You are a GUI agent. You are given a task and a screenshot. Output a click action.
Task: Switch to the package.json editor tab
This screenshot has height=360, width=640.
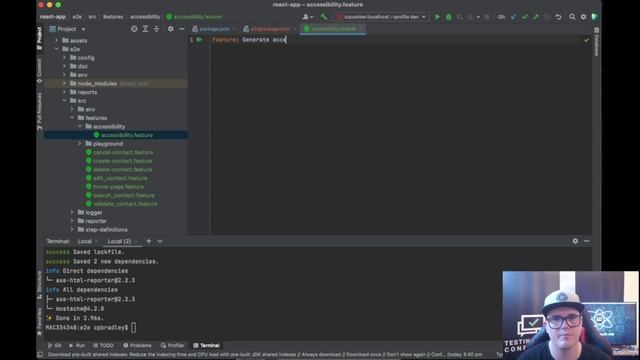[x=214, y=29]
